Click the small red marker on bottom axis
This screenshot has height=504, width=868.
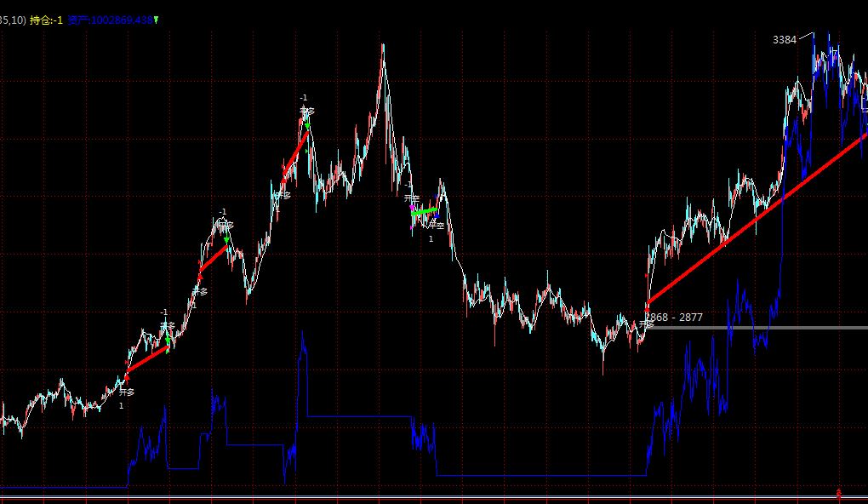tap(838, 493)
